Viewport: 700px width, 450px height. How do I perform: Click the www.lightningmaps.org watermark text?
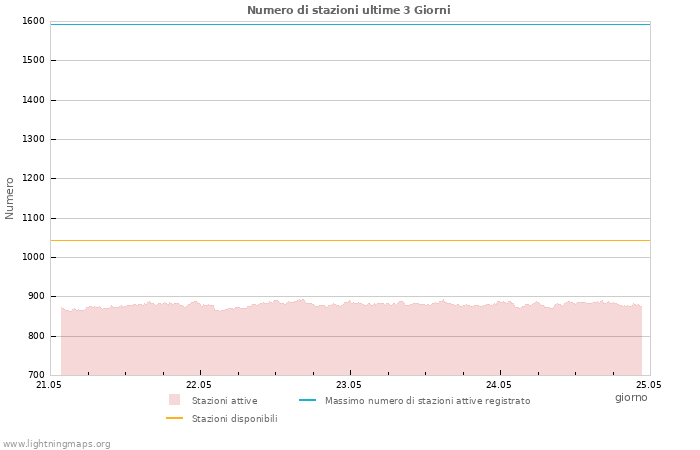56,444
